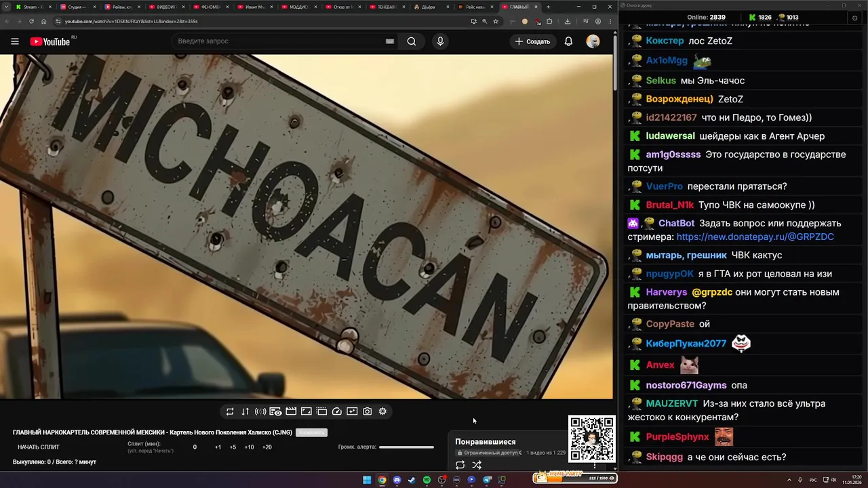Screen dimensions: 868x488
Task: Take a screenshot with the camera icon
Action: click(x=368, y=411)
